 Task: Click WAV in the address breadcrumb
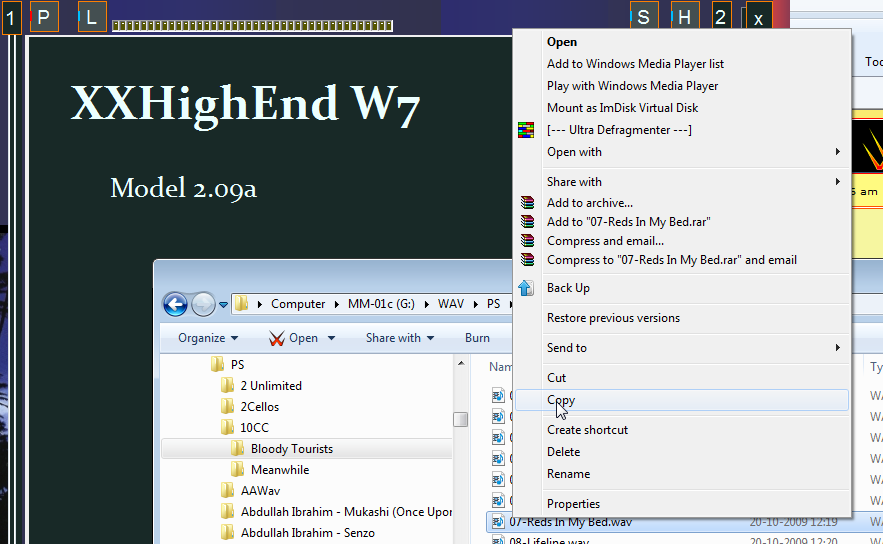point(451,304)
